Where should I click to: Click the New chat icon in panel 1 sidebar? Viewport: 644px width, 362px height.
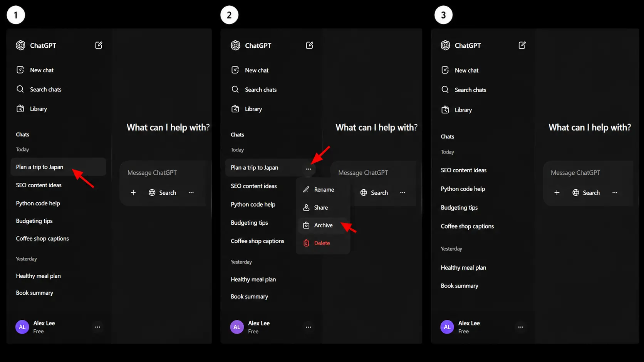20,70
